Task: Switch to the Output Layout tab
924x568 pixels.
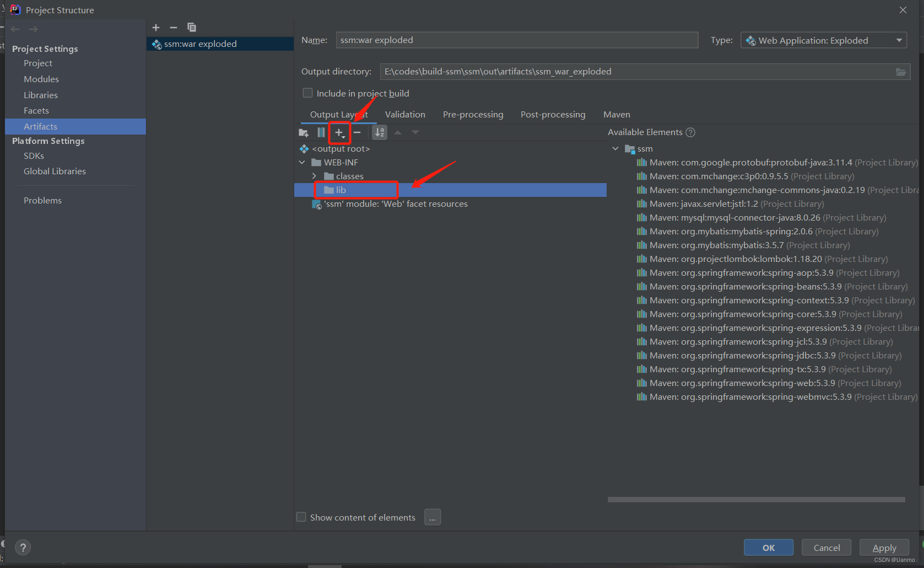Action: [x=339, y=115]
